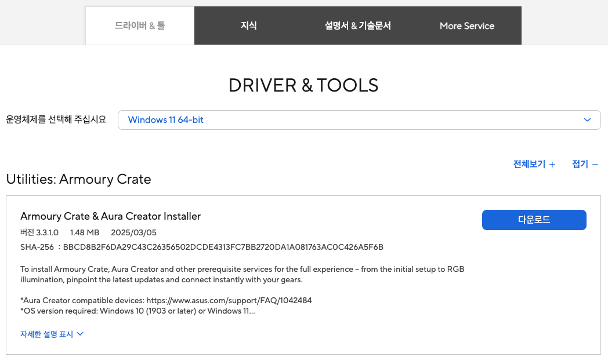
Task: Expand details with 자세한 설명 표시
Action: pos(52,334)
